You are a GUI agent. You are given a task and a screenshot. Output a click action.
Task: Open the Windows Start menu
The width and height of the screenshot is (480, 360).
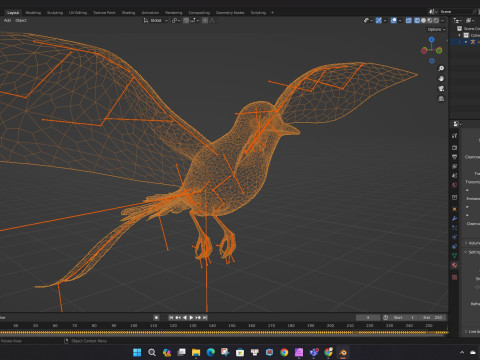point(137,352)
